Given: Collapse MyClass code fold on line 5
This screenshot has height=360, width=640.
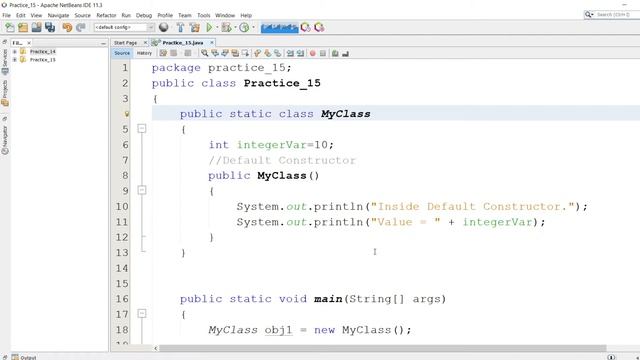Looking at the screenshot, I should [142, 129].
